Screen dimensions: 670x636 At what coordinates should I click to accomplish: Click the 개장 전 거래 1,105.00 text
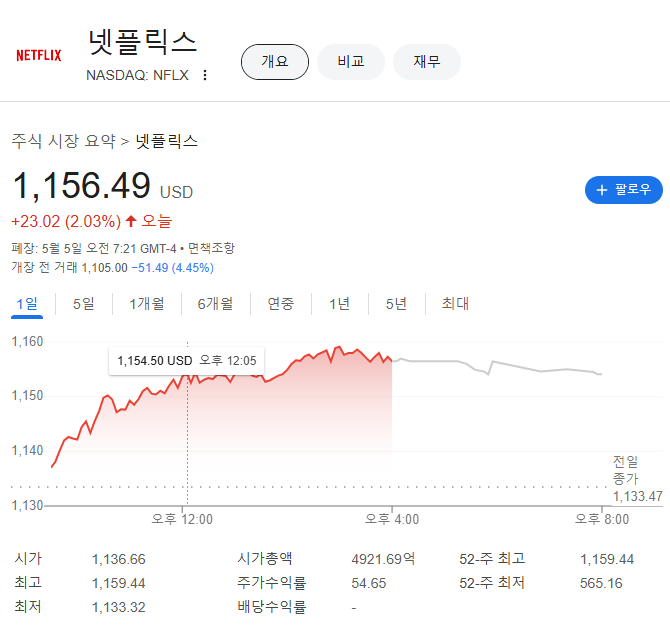pos(69,268)
